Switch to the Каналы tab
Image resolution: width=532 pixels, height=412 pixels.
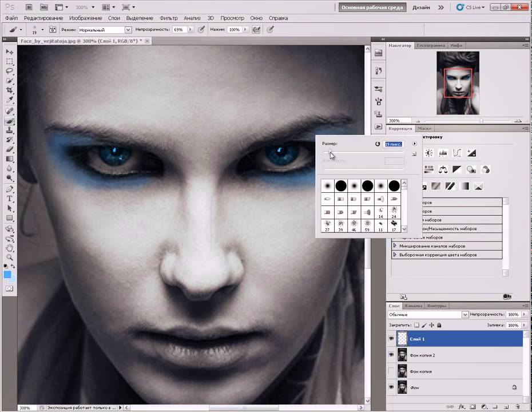[x=413, y=306]
